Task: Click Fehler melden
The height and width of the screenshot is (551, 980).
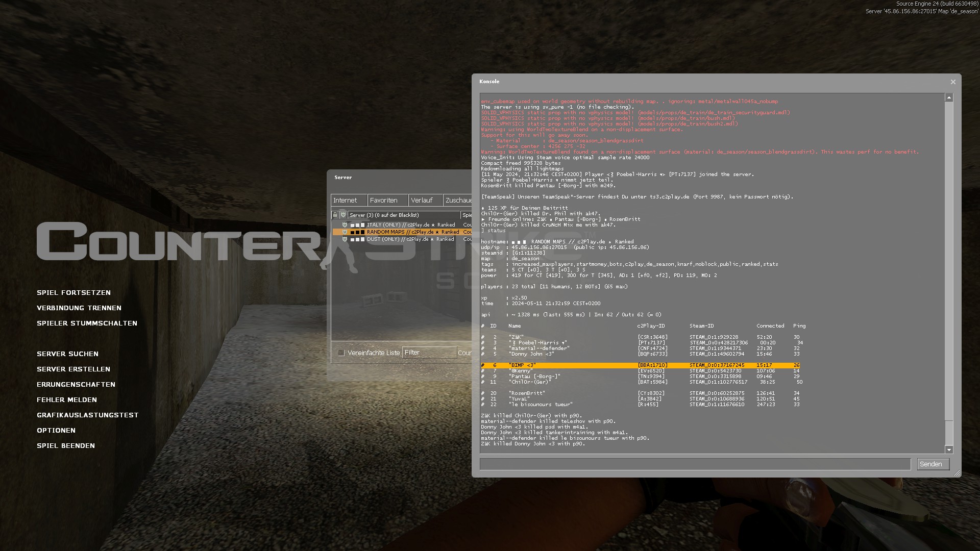Action: pyautogui.click(x=67, y=400)
